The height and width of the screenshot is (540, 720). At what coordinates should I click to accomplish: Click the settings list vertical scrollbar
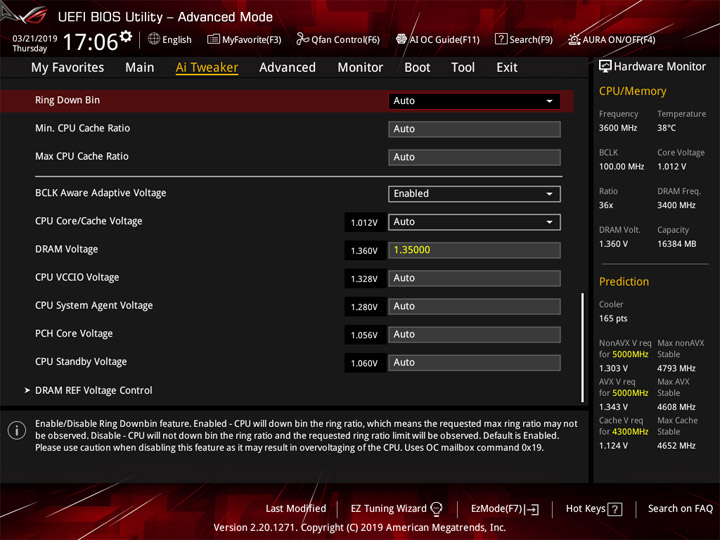[583, 348]
